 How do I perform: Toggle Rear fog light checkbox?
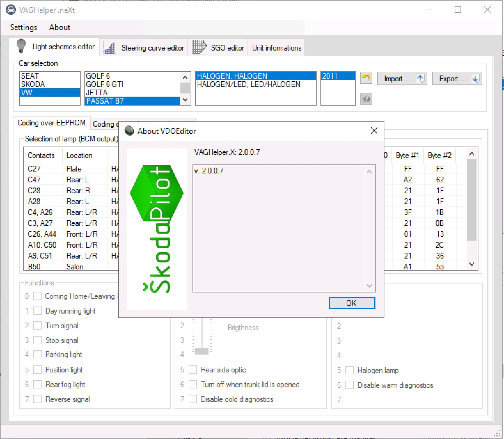pos(37,384)
